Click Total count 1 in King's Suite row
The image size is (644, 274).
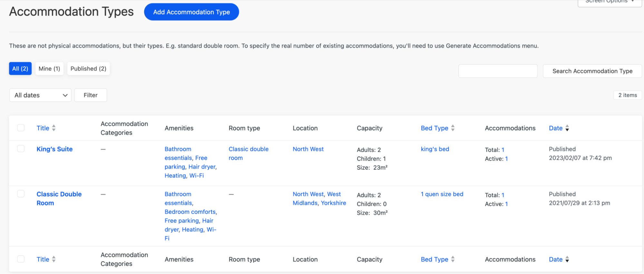503,150
